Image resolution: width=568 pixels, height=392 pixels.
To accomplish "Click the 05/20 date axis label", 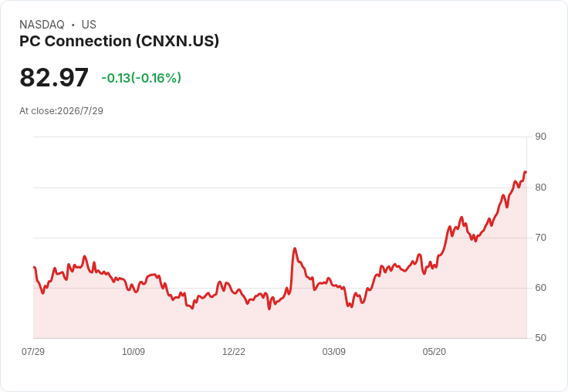I will tap(434, 351).
